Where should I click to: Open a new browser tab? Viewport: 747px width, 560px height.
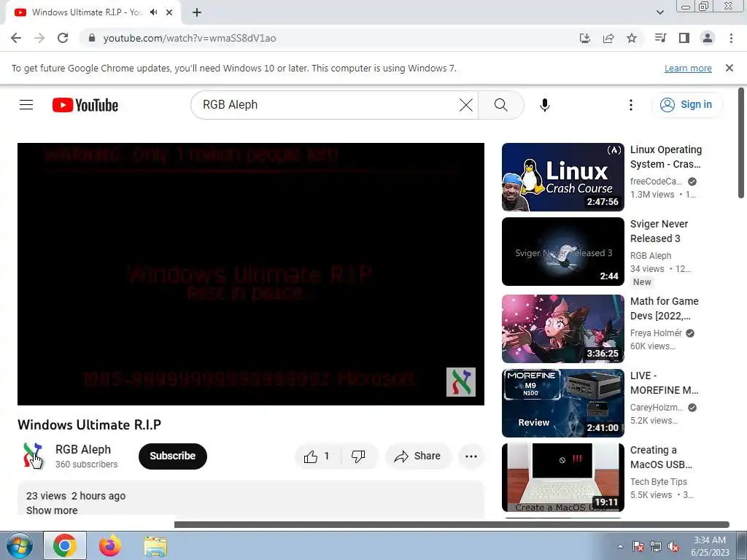(x=197, y=12)
